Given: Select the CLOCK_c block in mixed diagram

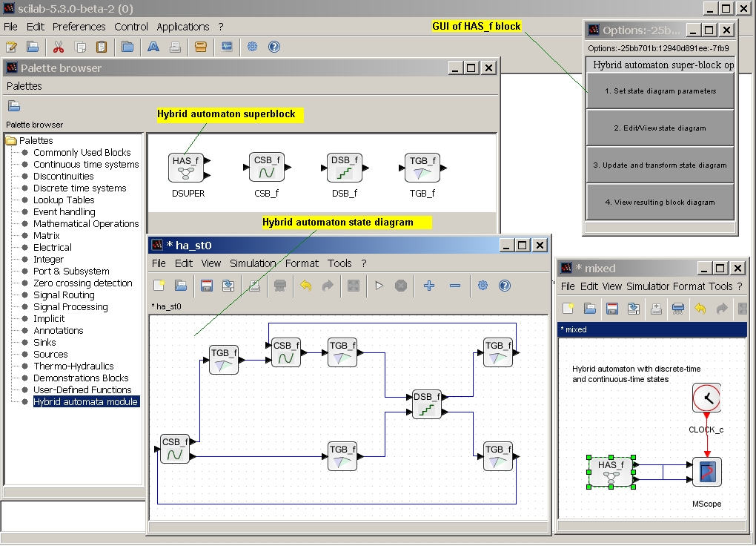Looking at the screenshot, I should coord(706,398).
